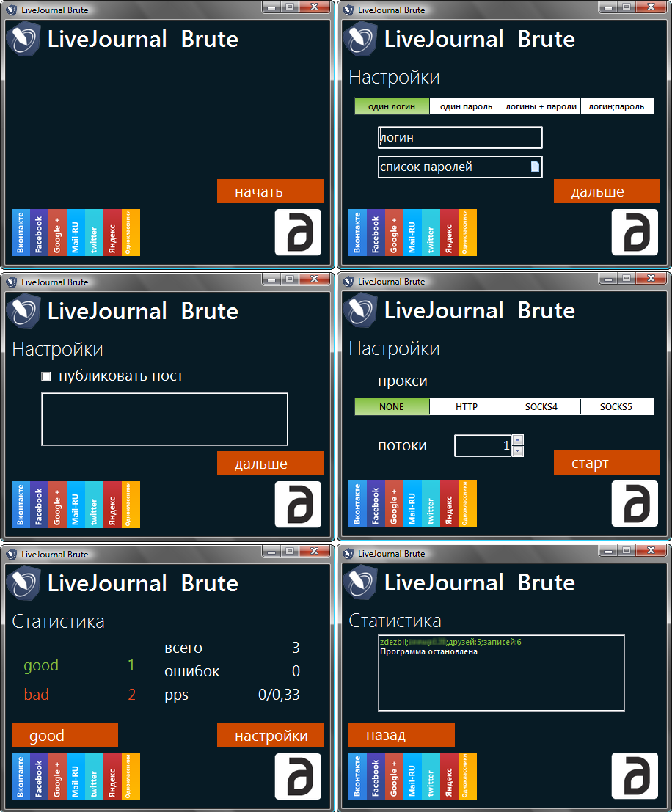Click Вконтакте icon in the login settings window

(357, 233)
